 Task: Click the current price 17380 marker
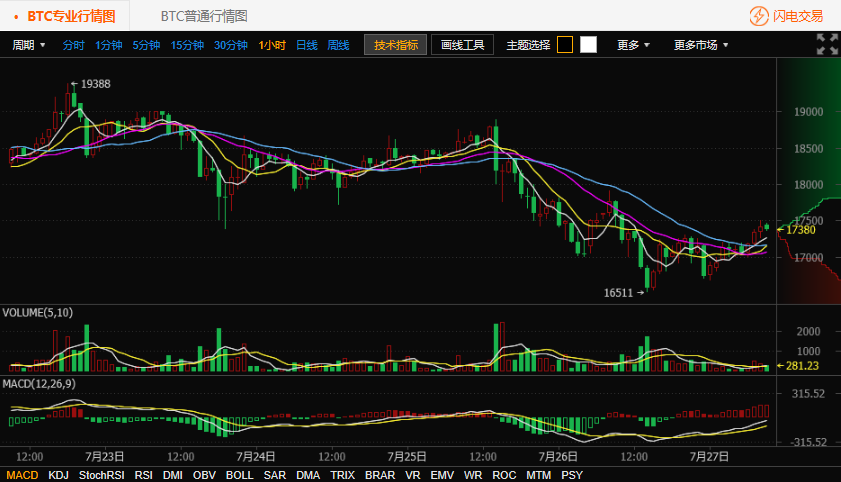[x=800, y=230]
